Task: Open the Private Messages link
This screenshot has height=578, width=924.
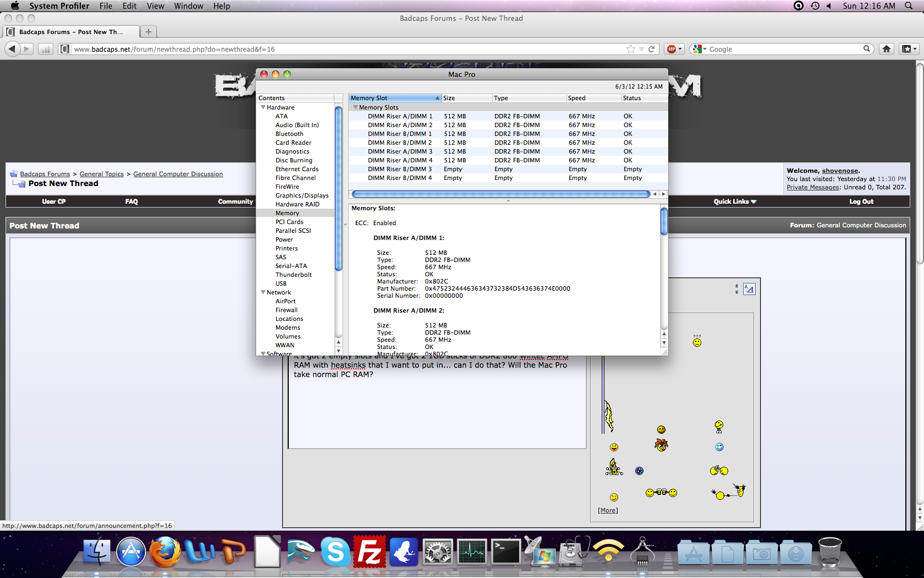Action: (x=813, y=187)
